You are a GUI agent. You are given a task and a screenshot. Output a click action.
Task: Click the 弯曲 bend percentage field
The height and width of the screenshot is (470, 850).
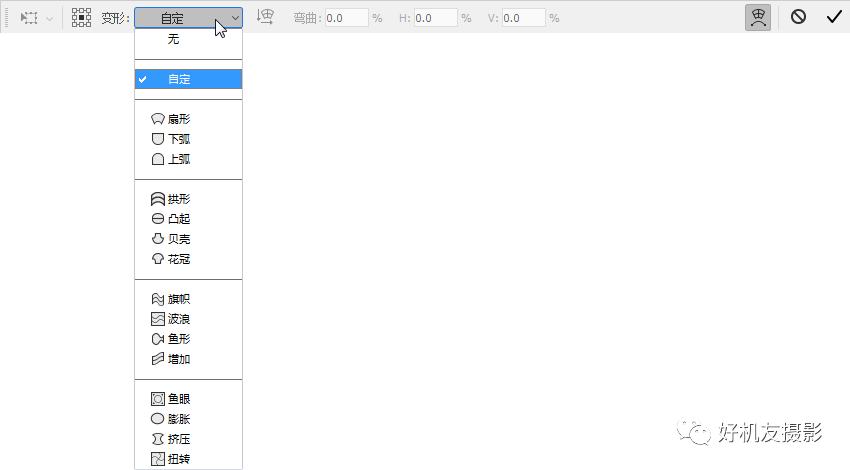click(347, 18)
